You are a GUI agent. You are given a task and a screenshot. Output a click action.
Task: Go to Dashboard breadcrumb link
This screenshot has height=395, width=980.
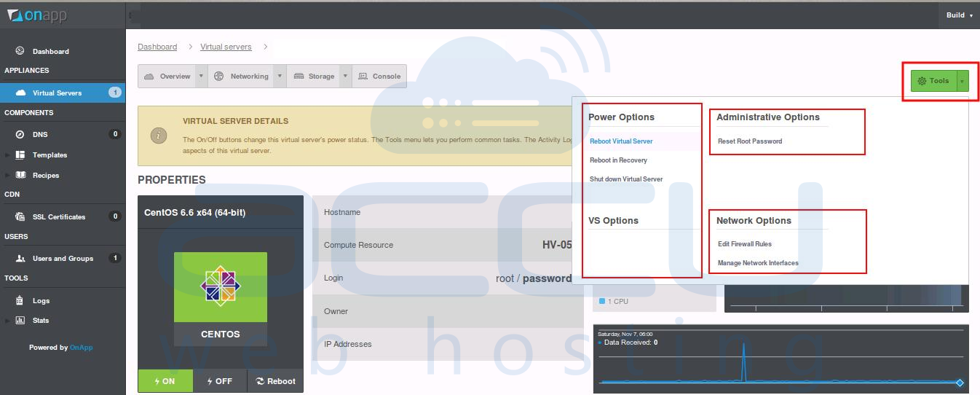(157, 47)
